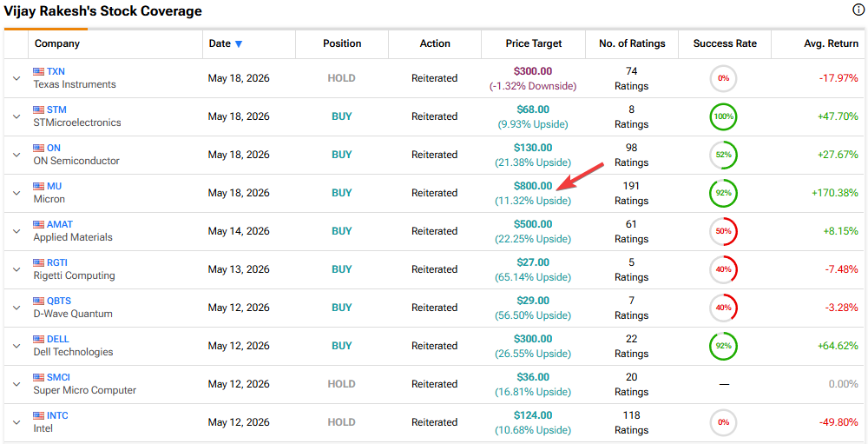Open the DELL ticker link
The height and width of the screenshot is (444, 868).
tap(58, 339)
